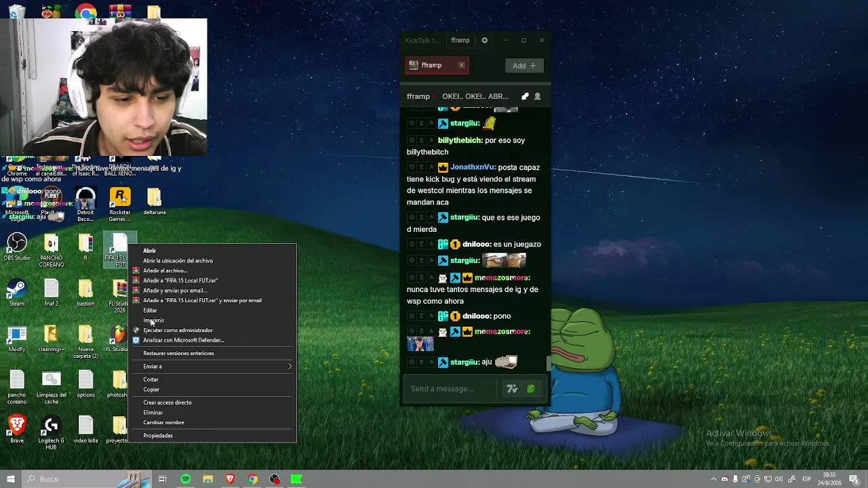
Task: Select the 'PANCHO COREANO' folder icon
Action: click(x=52, y=250)
